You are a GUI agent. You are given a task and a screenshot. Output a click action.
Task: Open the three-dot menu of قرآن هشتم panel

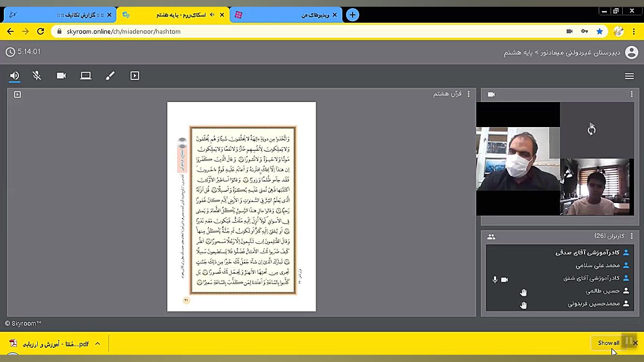[468, 94]
